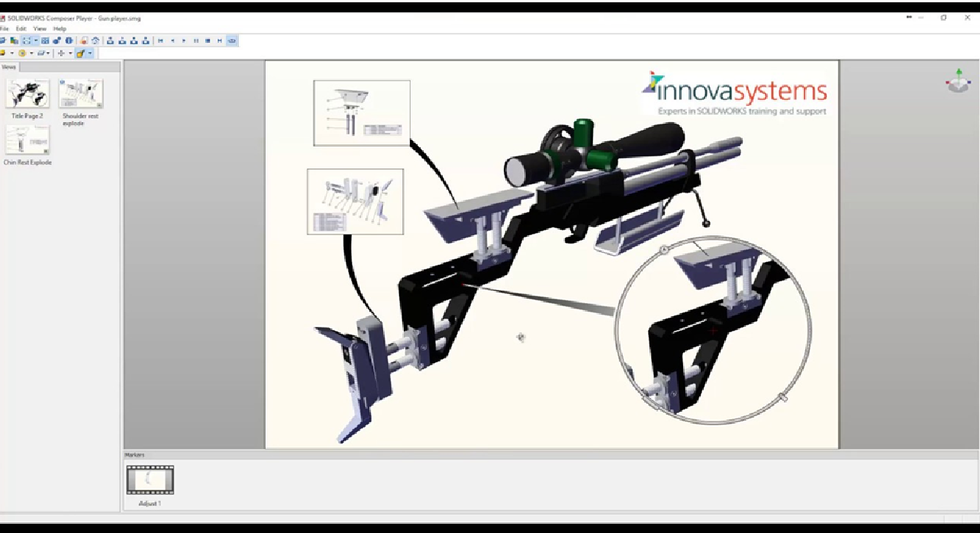Open the Chin Rest Explode view thumbnail
980x533 pixels.
click(27, 141)
